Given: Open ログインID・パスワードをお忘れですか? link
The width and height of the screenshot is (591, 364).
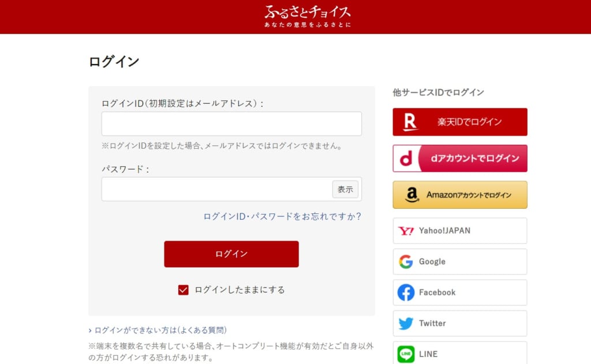Looking at the screenshot, I should pos(282,216).
